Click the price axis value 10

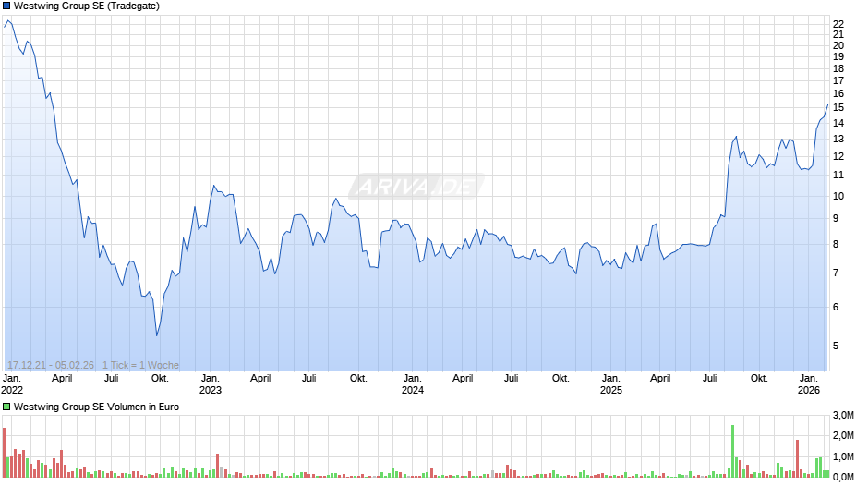pos(838,196)
